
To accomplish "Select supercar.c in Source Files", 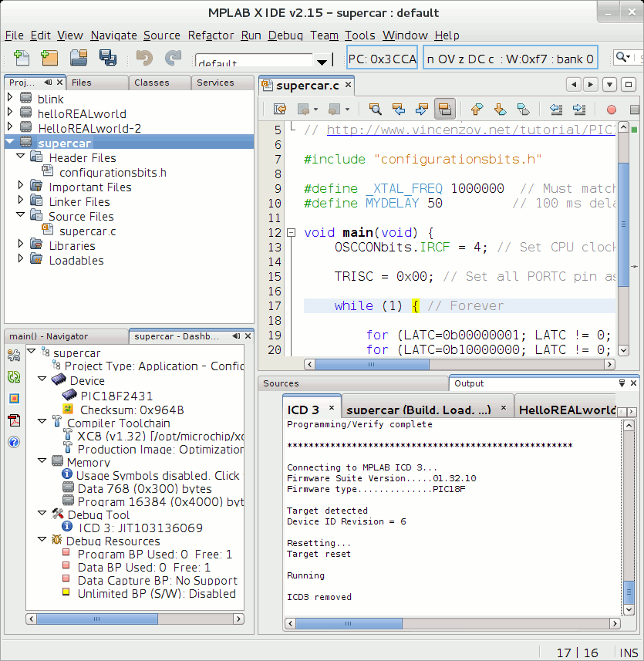I will (x=88, y=231).
